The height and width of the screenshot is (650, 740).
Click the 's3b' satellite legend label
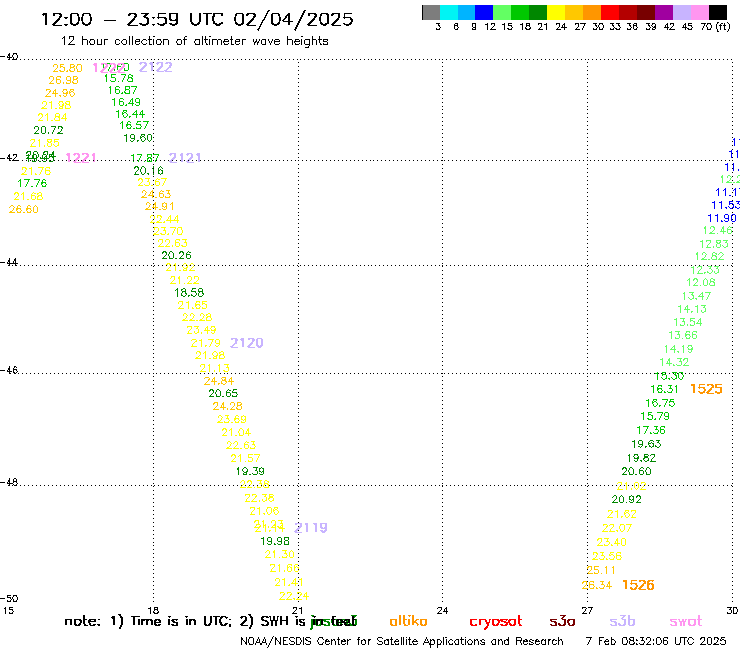click(622, 621)
